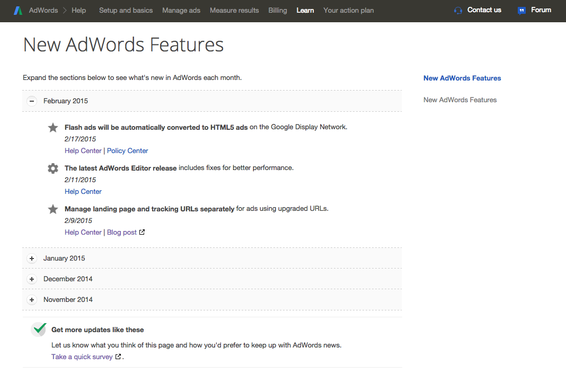Expand the November 2014 section
Image resolution: width=566 pixels, height=392 pixels.
click(32, 300)
